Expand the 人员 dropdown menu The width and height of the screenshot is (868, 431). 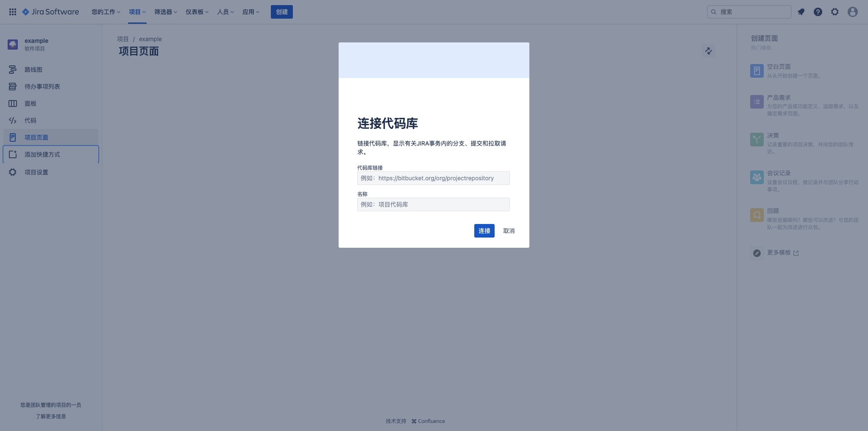tap(225, 12)
